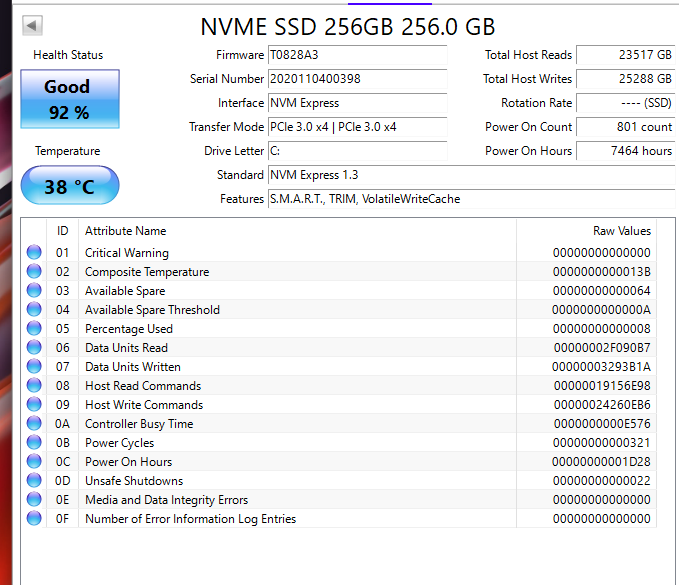Viewport: 679px width, 585px height.
Task: Click raw value 0000000000064
Action: (x=602, y=291)
